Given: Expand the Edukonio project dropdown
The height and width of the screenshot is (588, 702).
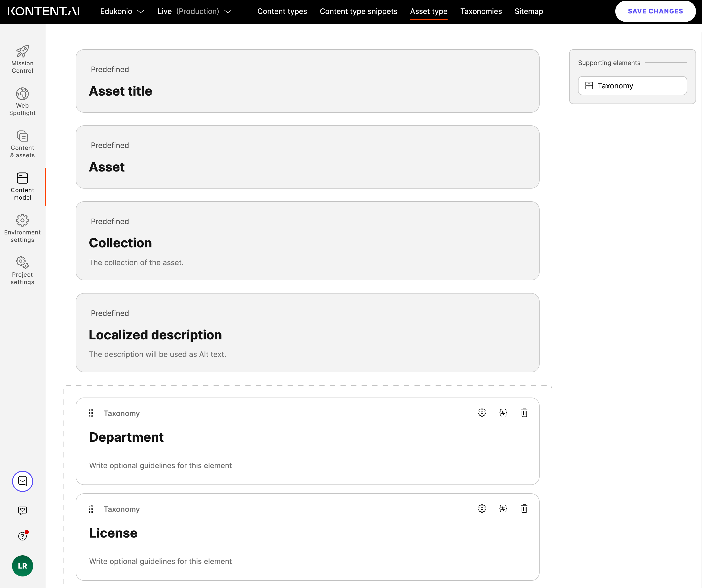Looking at the screenshot, I should point(122,11).
